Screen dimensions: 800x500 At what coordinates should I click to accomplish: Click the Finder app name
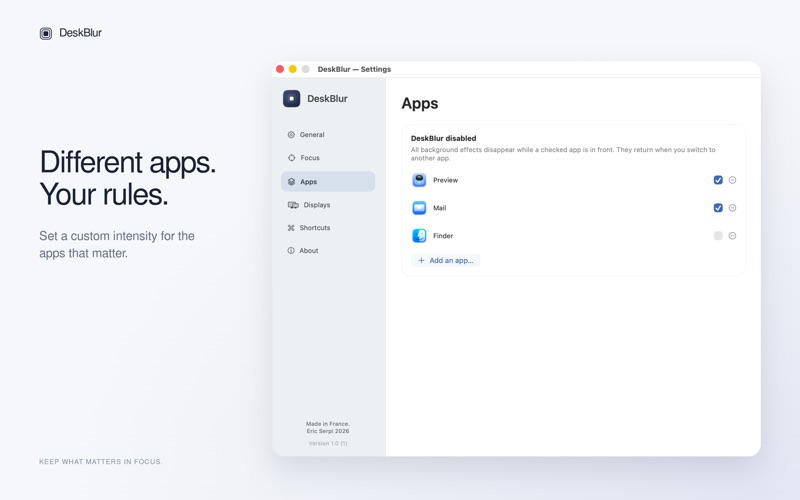(443, 236)
